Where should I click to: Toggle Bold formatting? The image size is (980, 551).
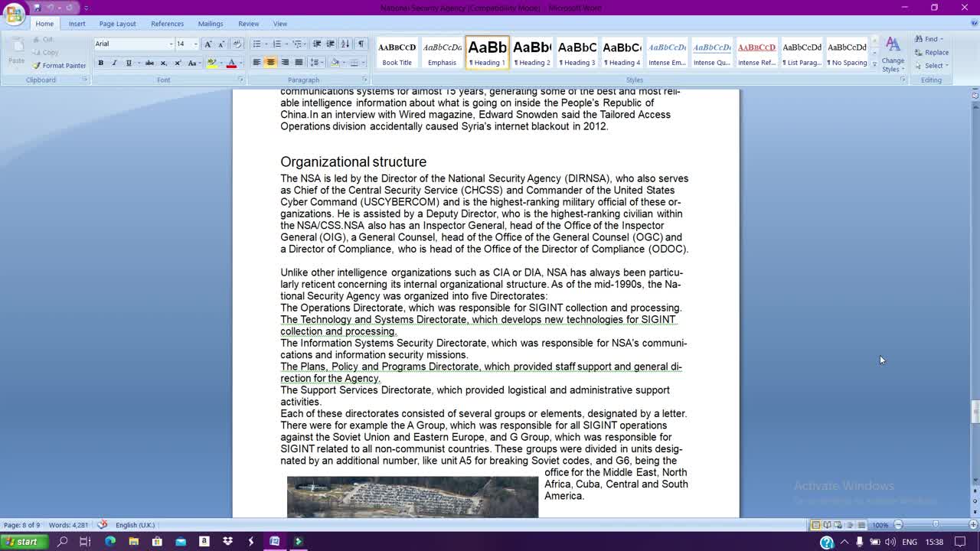(100, 63)
